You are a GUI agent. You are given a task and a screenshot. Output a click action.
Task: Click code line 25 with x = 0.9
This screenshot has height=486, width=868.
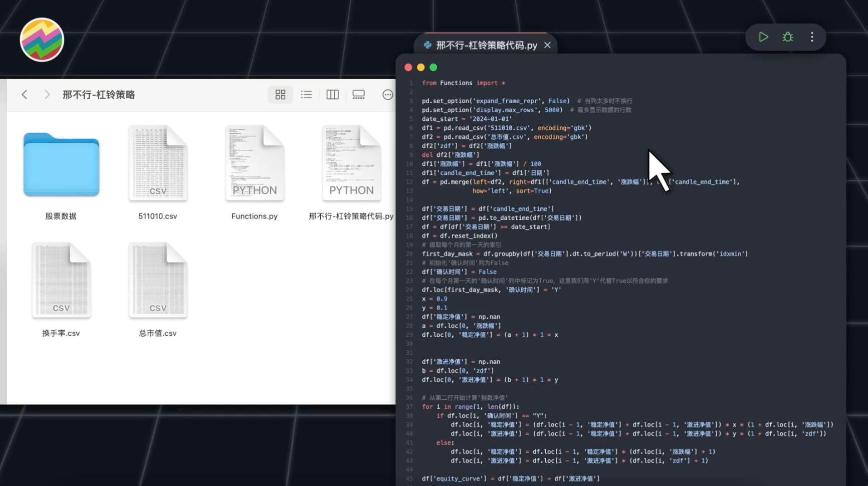[435, 299]
